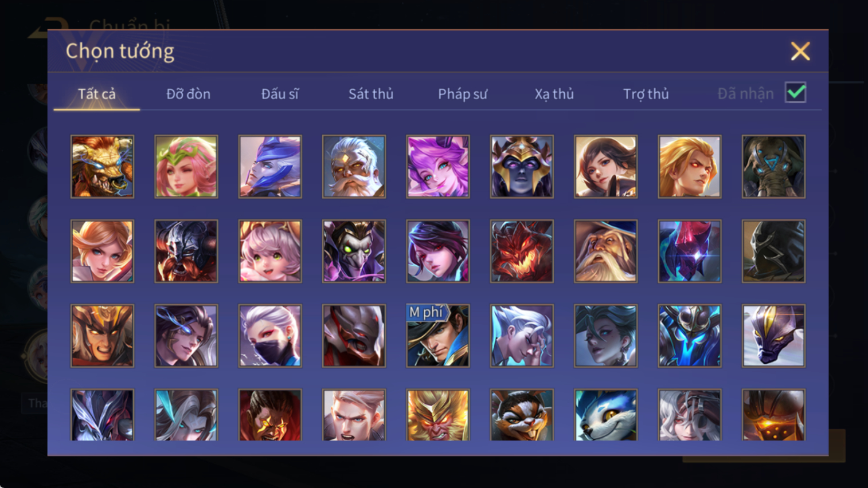Select the Tất cả tab
The width and height of the screenshot is (868, 488).
coord(96,94)
